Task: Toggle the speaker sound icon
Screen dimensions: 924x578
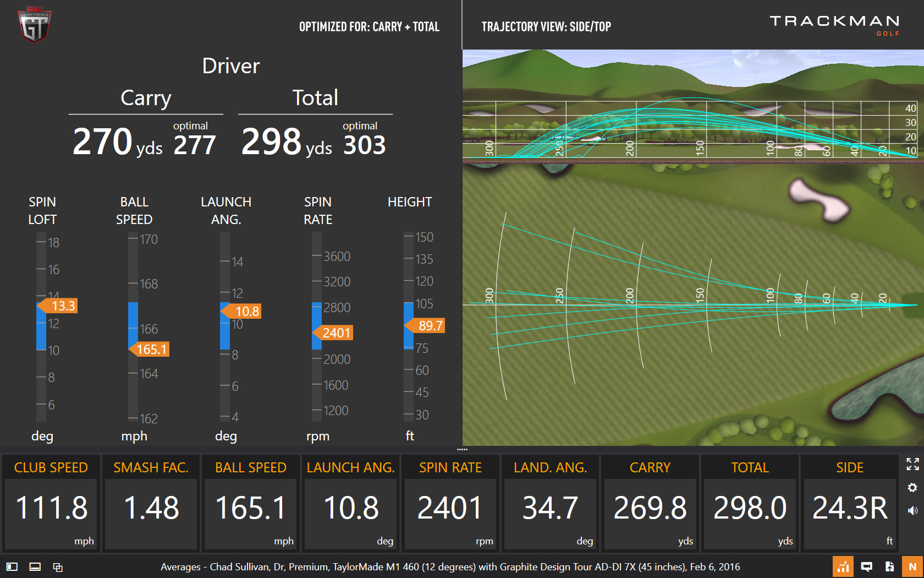Action: pos(912,510)
